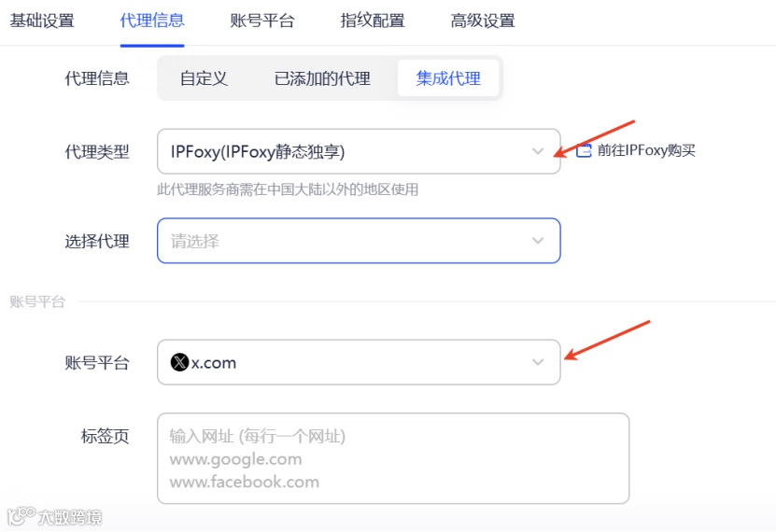This screenshot has height=532, width=776.
Task: Switch to the 账号平台 tab
Action: [262, 21]
